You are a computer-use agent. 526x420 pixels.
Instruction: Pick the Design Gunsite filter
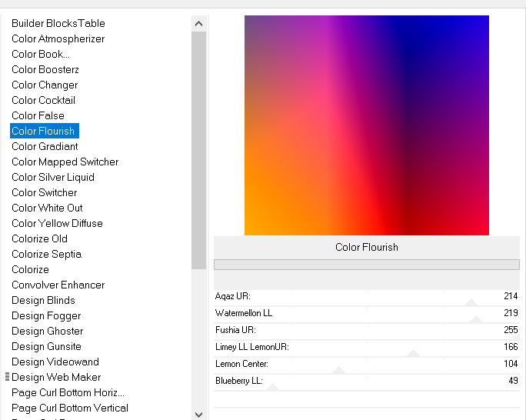tap(46, 346)
